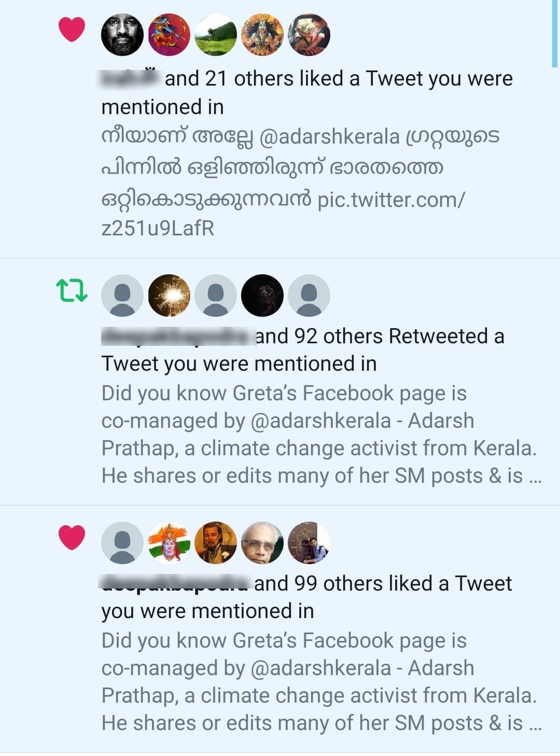Viewport: 560px width, 756px height.
Task: Click the heart icon beside the 21 others notification
Action: tap(72, 30)
